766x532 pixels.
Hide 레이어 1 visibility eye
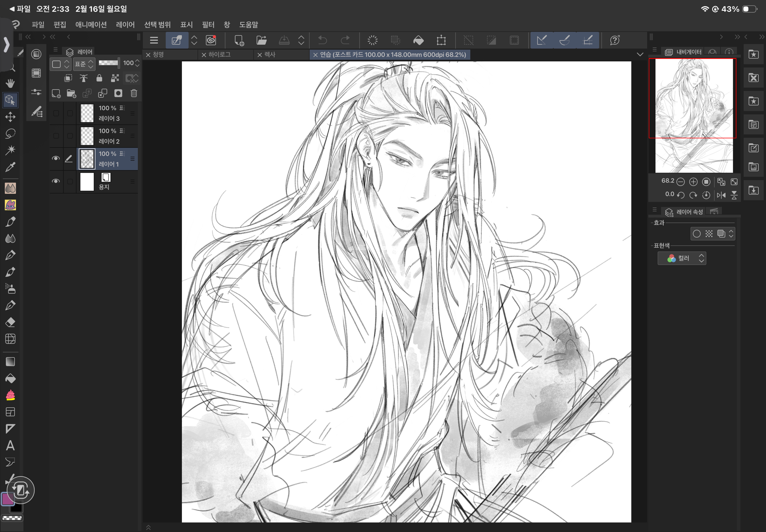pyautogui.click(x=56, y=158)
